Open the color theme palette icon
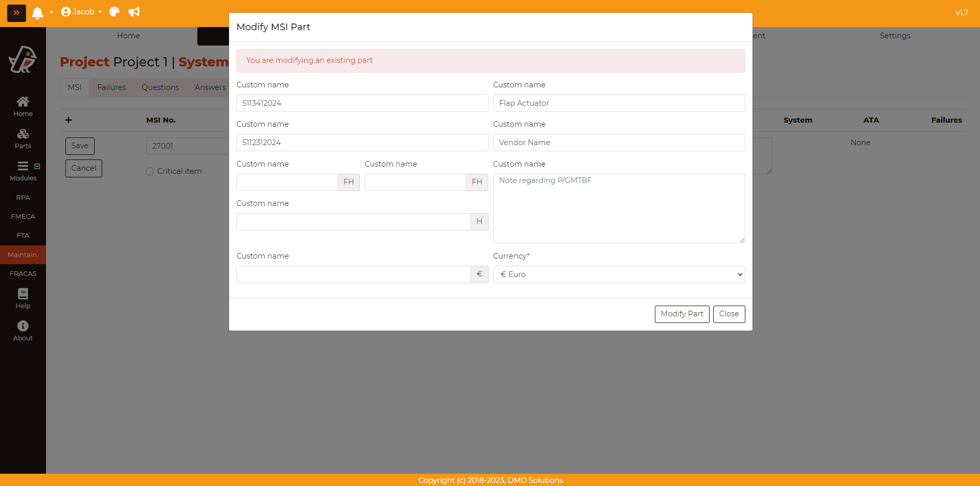 pos(115,12)
